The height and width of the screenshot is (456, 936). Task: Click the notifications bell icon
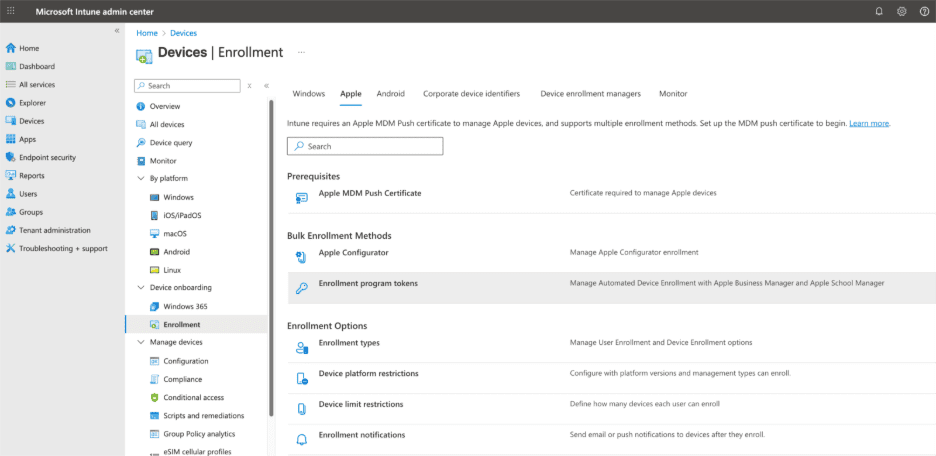[x=879, y=11]
